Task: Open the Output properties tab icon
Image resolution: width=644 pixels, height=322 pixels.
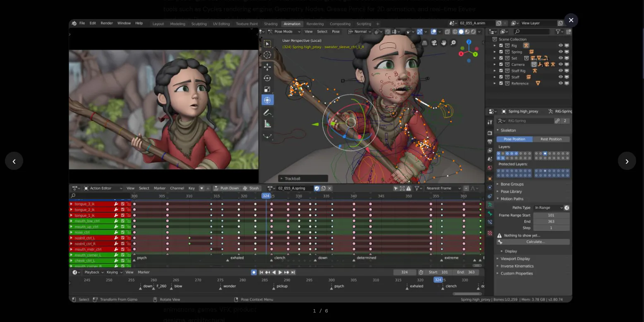Action: [x=490, y=142]
